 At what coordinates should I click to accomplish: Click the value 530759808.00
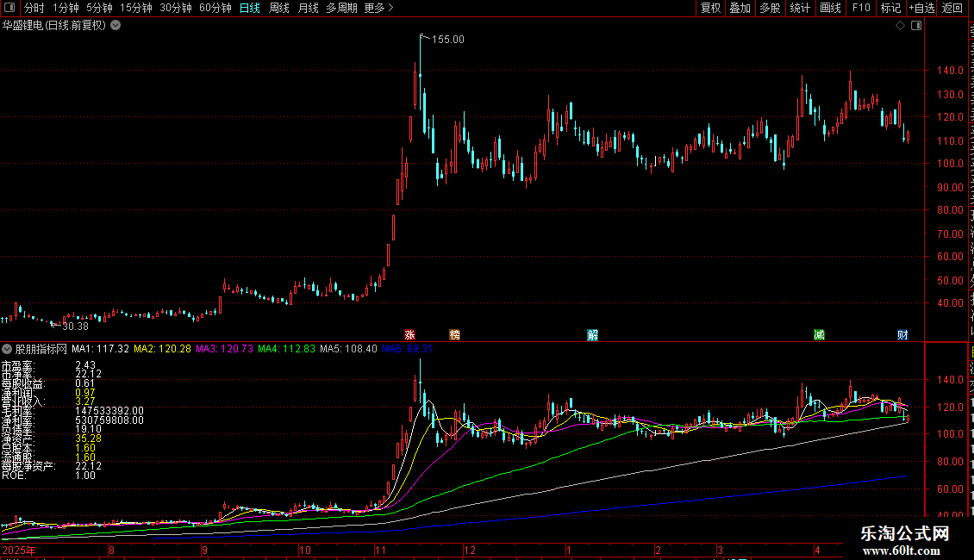[109, 420]
